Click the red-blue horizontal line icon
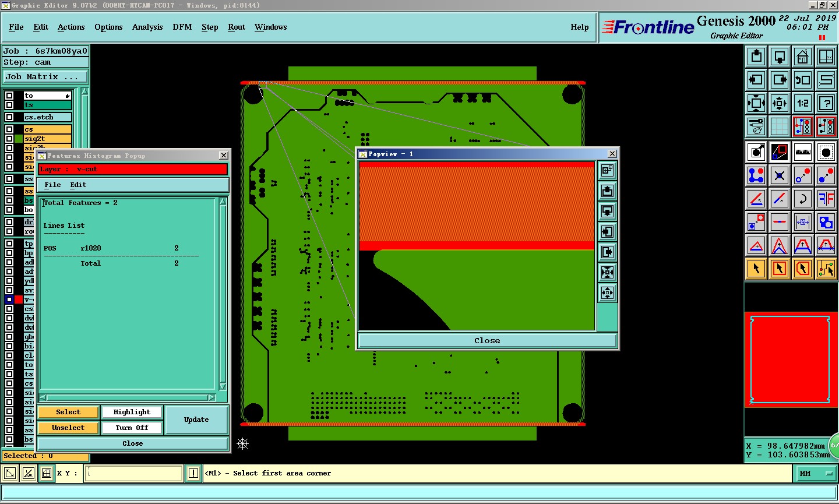The image size is (839, 504). [x=780, y=222]
